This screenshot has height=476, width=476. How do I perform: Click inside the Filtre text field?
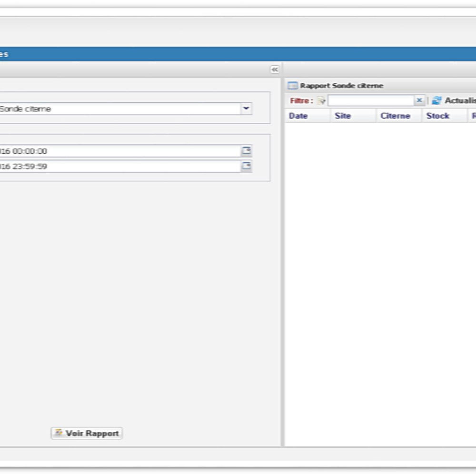click(370, 101)
